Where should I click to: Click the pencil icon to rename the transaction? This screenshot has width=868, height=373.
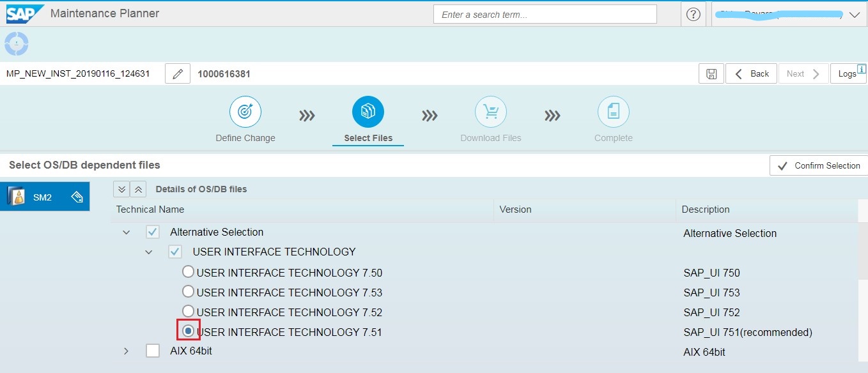tap(177, 73)
